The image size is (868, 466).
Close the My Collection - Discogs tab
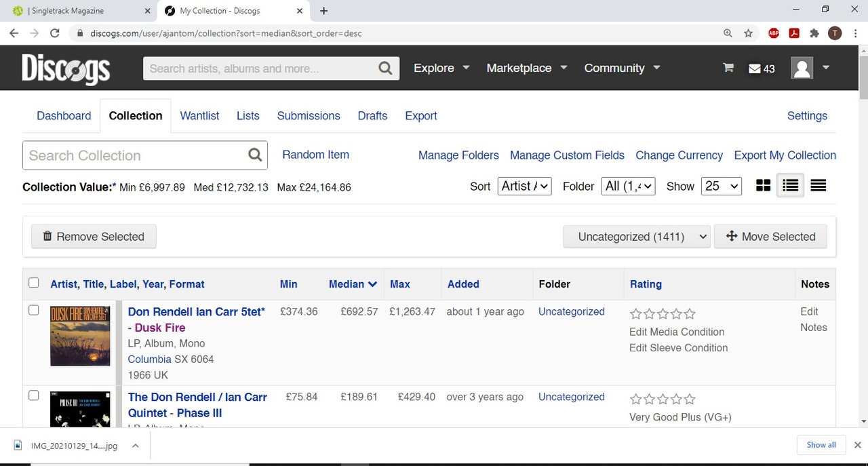pos(300,11)
